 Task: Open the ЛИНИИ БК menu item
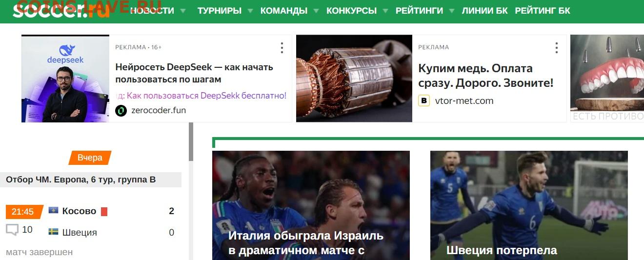click(484, 11)
